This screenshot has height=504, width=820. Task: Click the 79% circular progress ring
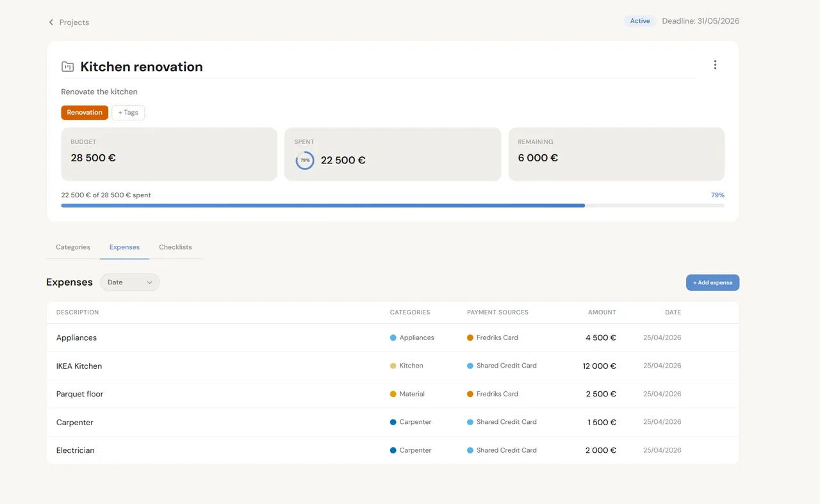pos(305,160)
